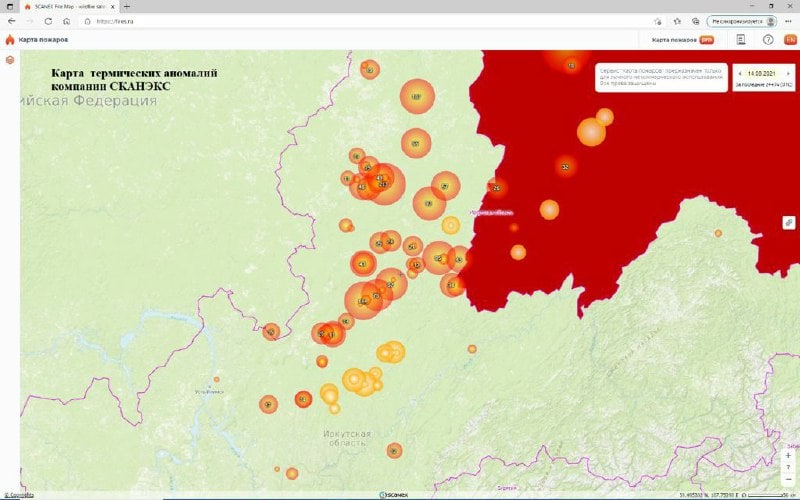800x500 pixels.
Task: Click the Scanex logo at bottom center
Action: 394,495
